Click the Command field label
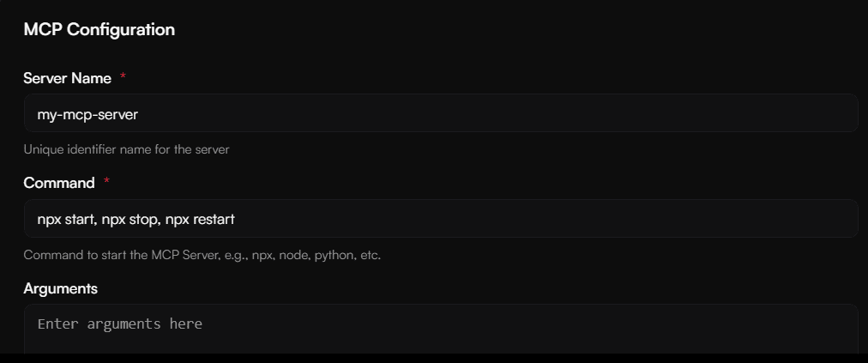The image size is (868, 363). (58, 183)
